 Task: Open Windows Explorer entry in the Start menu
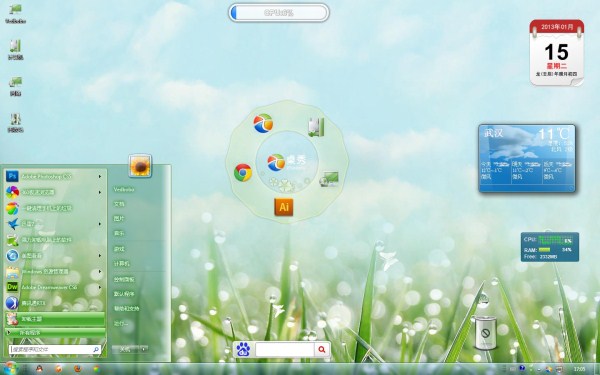pyautogui.click(x=54, y=271)
